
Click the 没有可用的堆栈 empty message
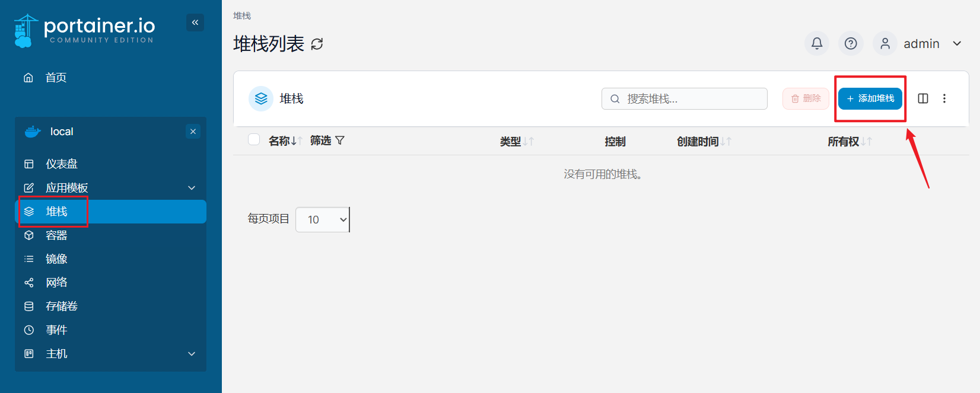click(603, 174)
